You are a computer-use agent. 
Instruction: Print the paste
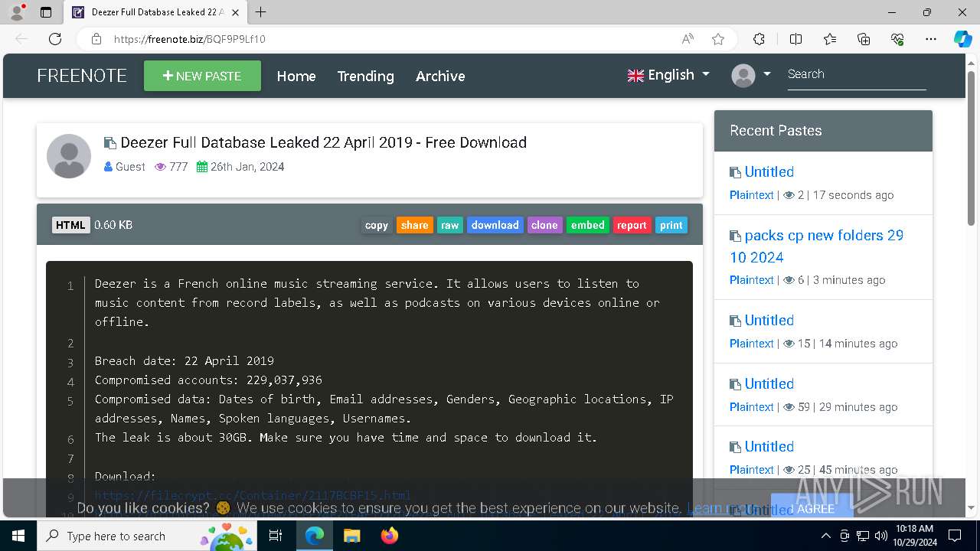(671, 225)
